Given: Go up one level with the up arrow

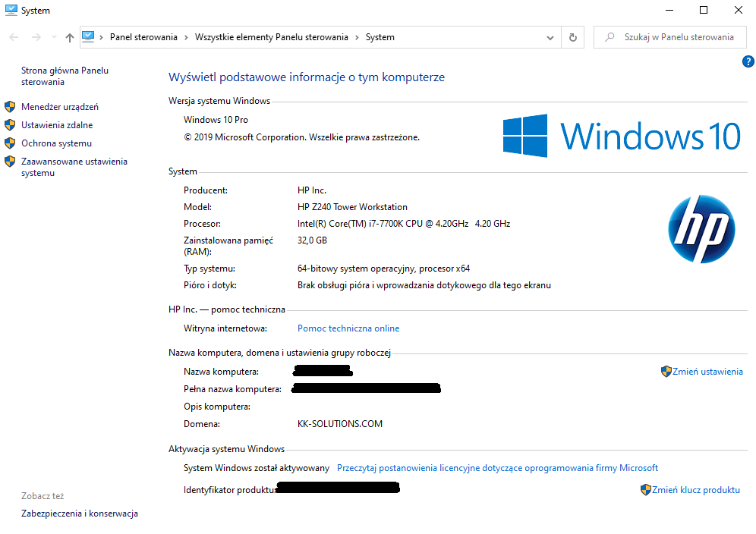Looking at the screenshot, I should click(x=69, y=37).
